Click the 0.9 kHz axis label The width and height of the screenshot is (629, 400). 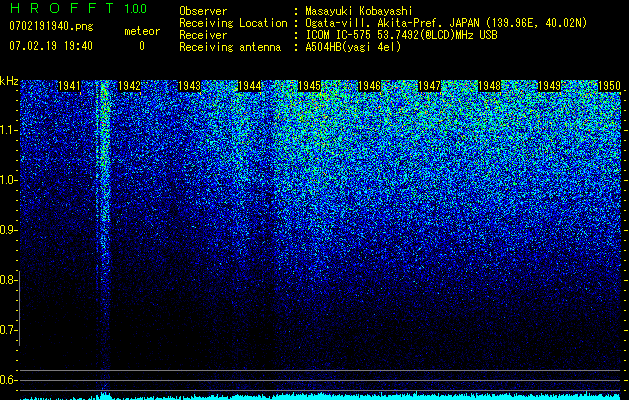pyautogui.click(x=8, y=230)
